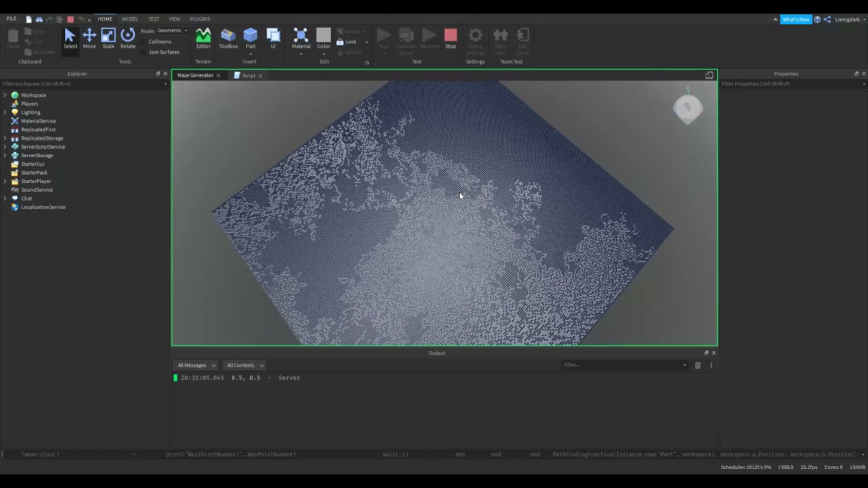Open the All Messages dropdown
The height and width of the screenshot is (488, 868).
pyautogui.click(x=197, y=365)
